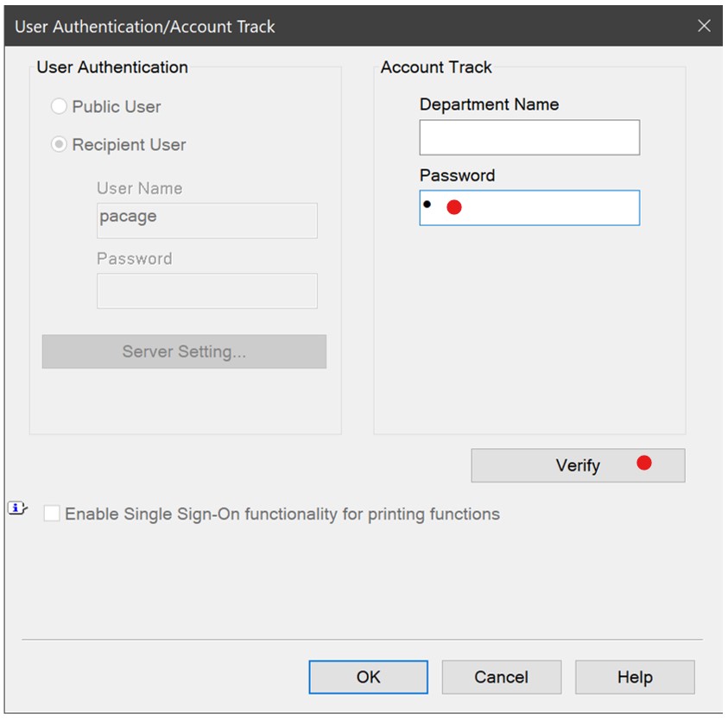
Task: Click the User Authentication group heading
Action: pyautogui.click(x=112, y=67)
